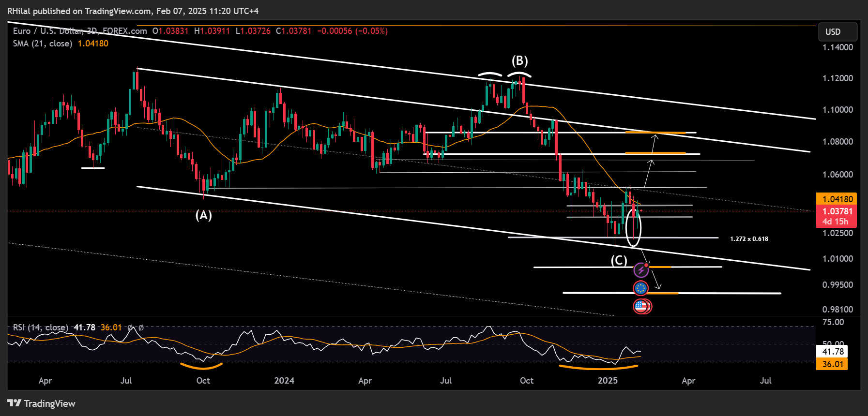Select the (B) wave label
868x416 pixels.
(520, 61)
